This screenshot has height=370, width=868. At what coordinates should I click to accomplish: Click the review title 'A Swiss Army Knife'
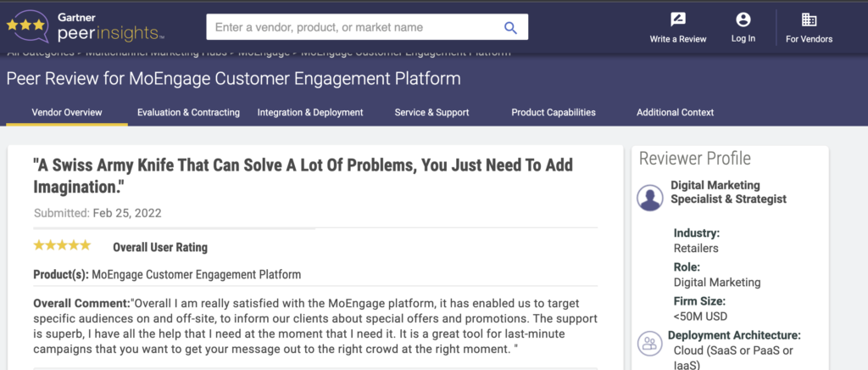coord(303,176)
